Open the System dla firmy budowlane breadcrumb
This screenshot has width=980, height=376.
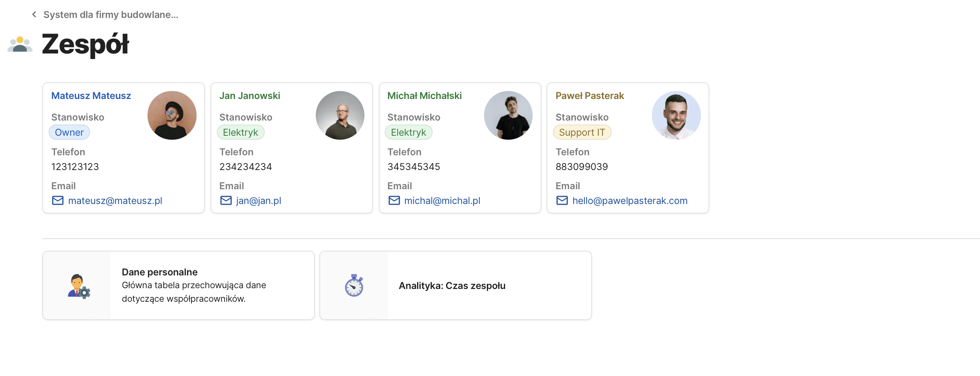[x=111, y=15]
